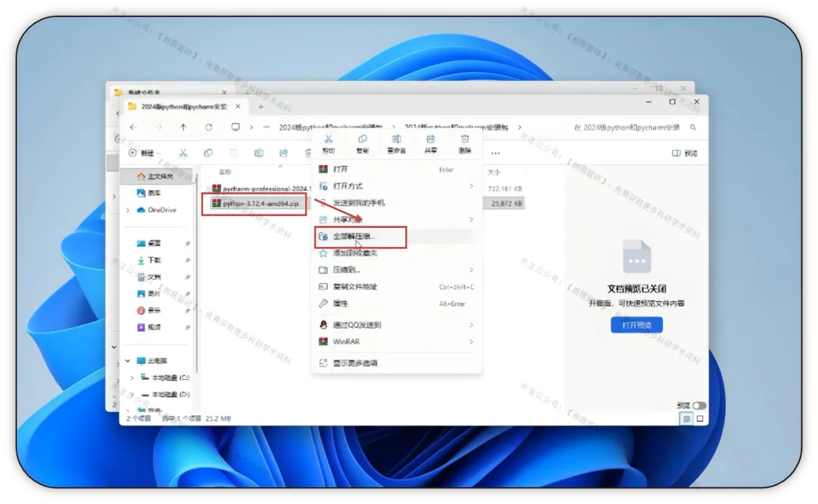Go forward with the right arrow

point(158,127)
